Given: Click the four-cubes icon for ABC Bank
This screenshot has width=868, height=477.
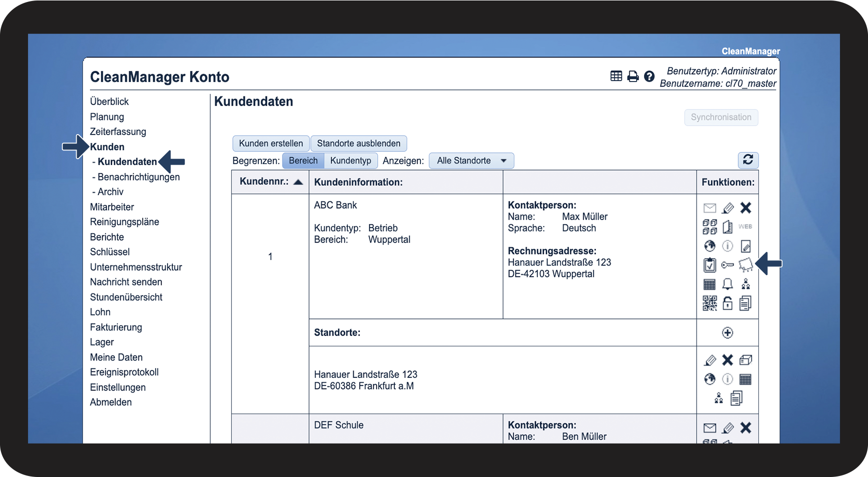Looking at the screenshot, I should coord(710,227).
